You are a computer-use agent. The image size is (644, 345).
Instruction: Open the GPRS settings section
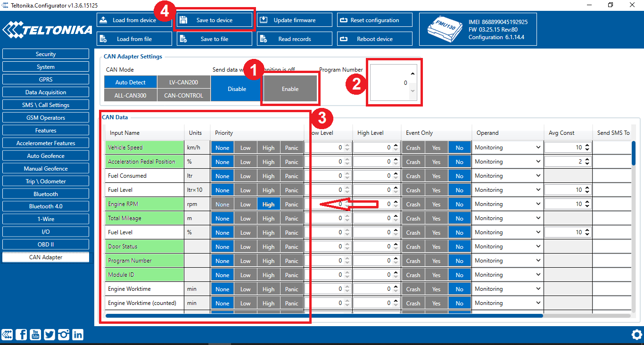coord(46,80)
